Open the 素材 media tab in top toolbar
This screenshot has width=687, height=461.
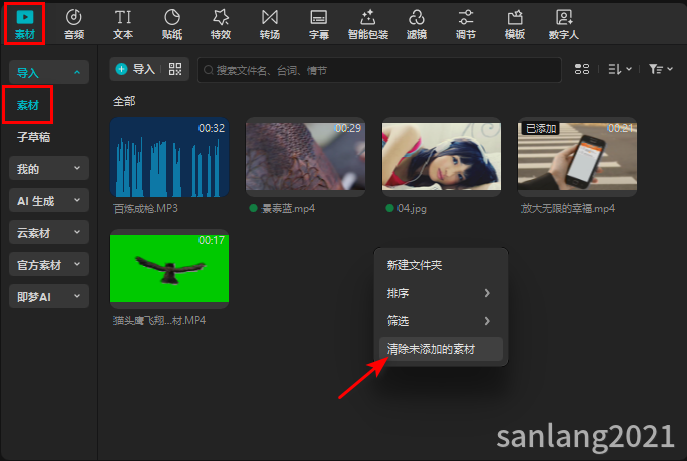[25, 25]
